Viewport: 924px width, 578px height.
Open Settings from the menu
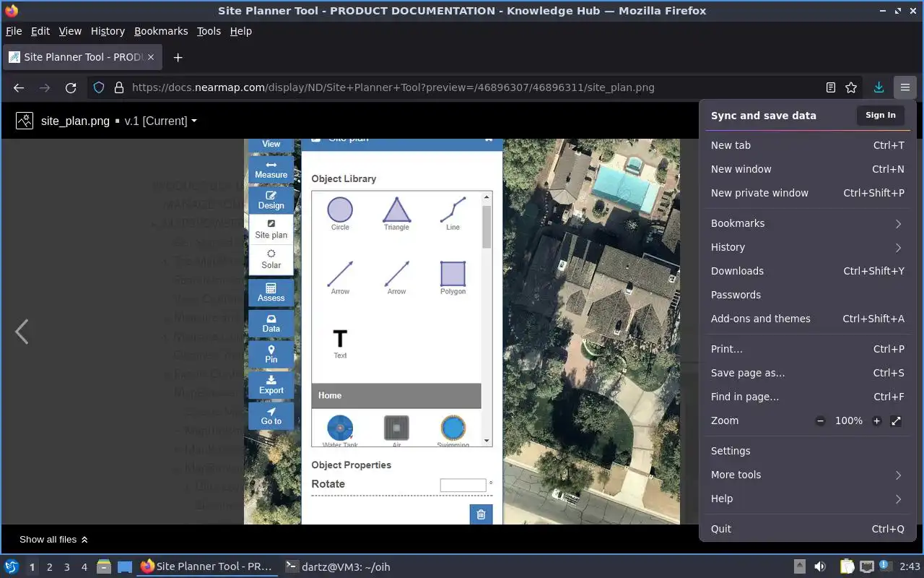pos(807,451)
